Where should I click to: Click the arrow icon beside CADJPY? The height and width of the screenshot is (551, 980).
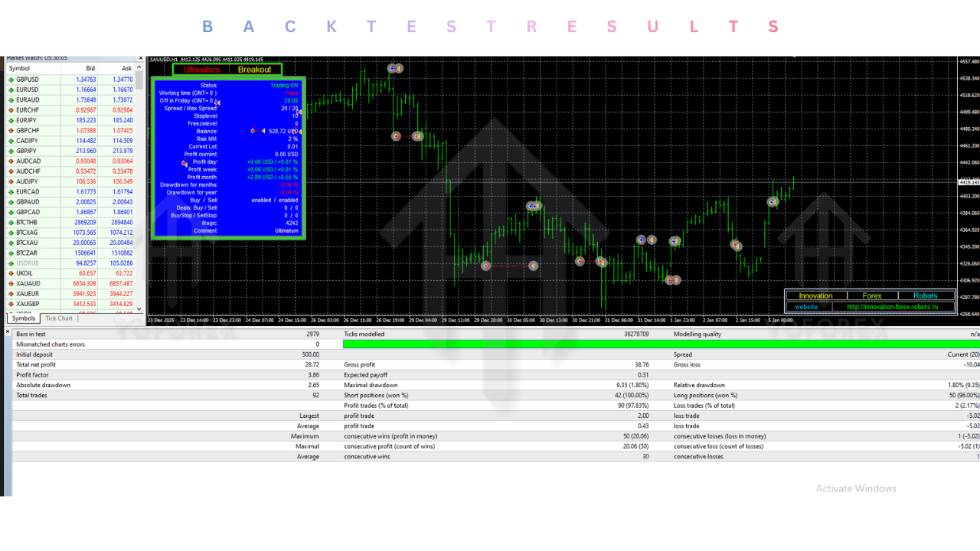pos(11,141)
